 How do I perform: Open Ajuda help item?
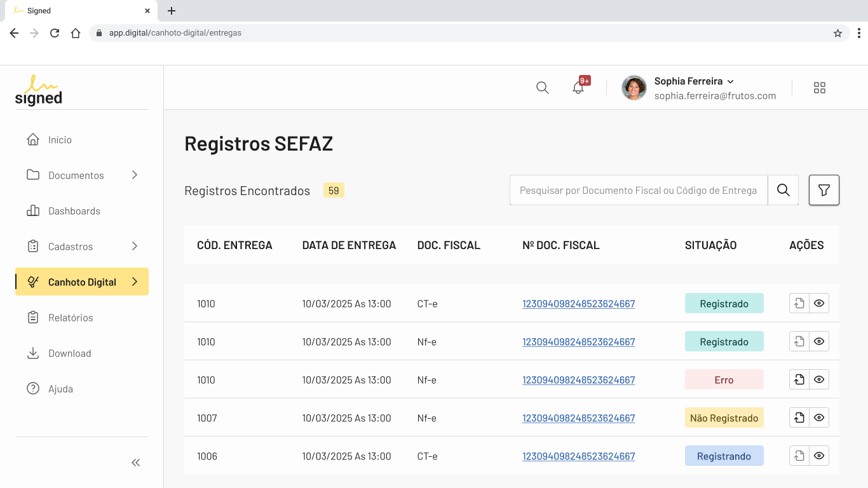[82, 389]
